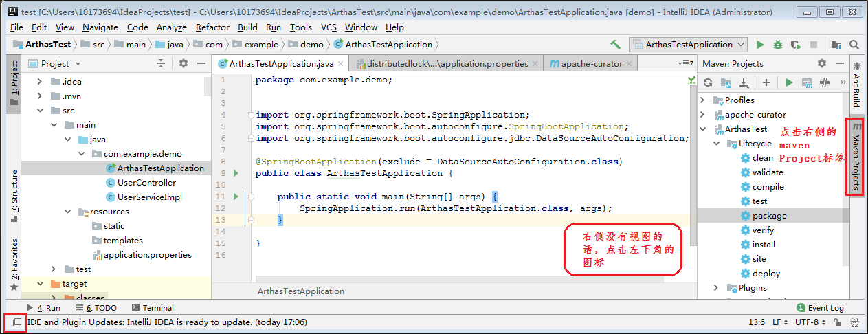Run ArthasTestApplication with the green play icon

(760, 45)
